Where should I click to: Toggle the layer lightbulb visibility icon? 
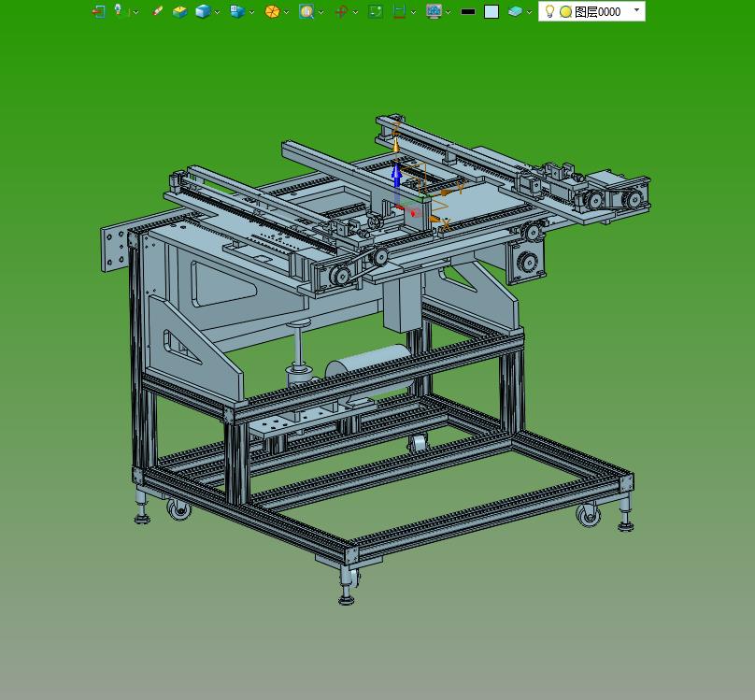pyautogui.click(x=549, y=11)
